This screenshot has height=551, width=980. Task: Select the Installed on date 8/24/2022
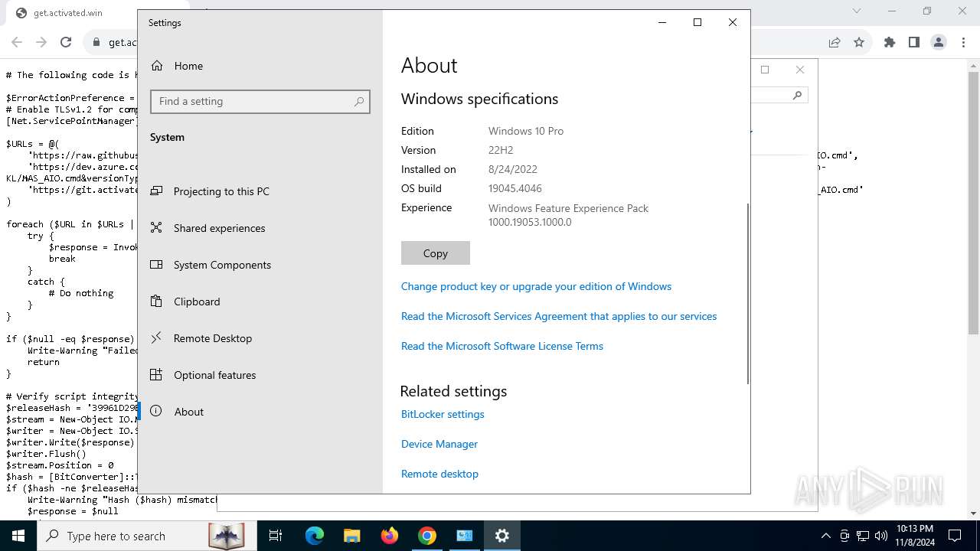pos(513,169)
